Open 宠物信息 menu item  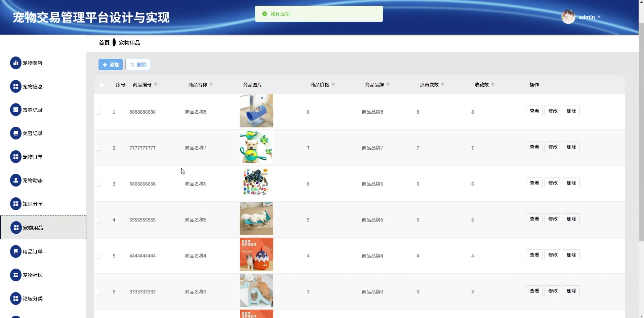click(x=43, y=86)
